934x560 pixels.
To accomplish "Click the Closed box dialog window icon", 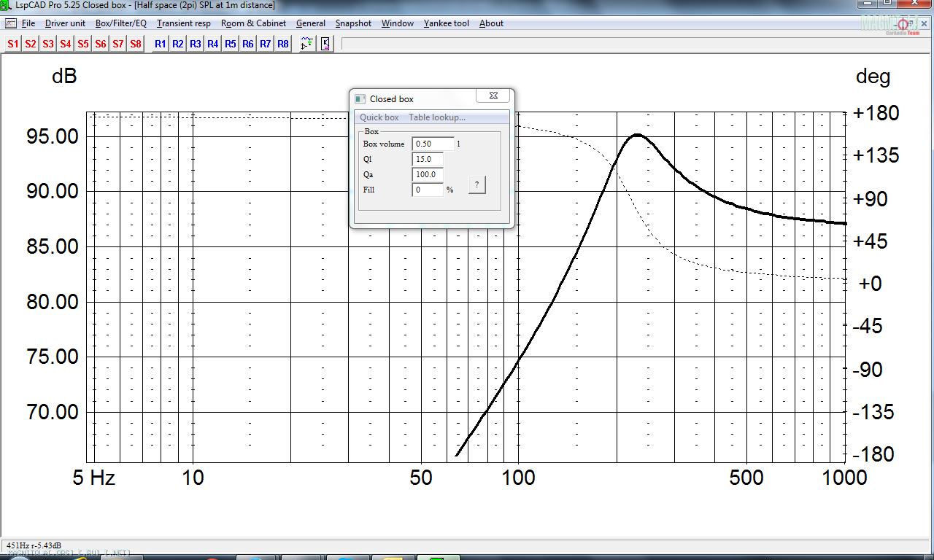I will point(360,99).
